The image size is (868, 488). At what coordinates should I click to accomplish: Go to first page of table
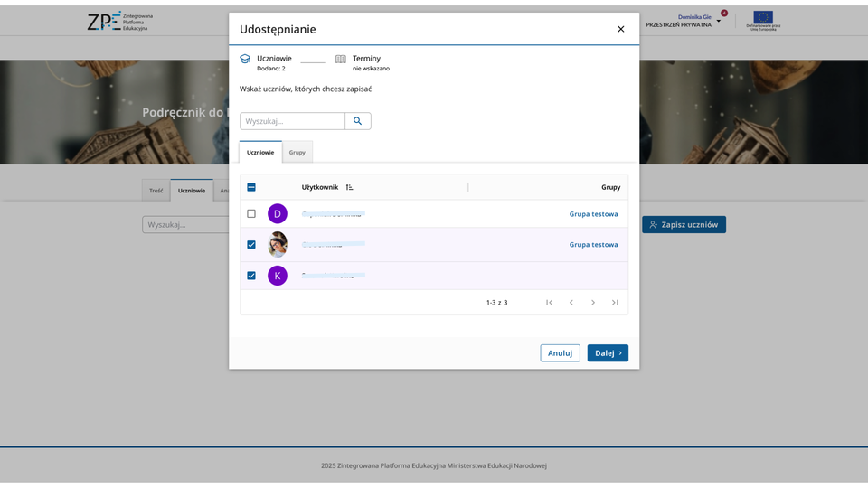549,303
